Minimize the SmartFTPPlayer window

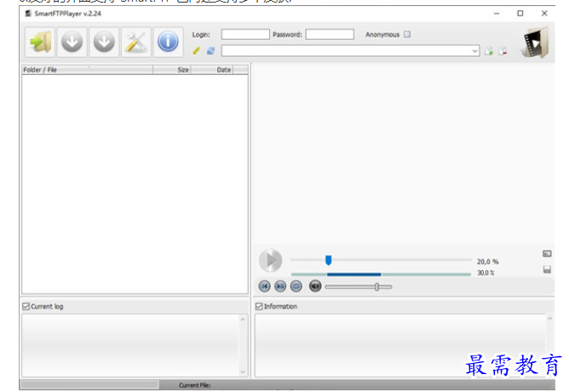pos(497,14)
